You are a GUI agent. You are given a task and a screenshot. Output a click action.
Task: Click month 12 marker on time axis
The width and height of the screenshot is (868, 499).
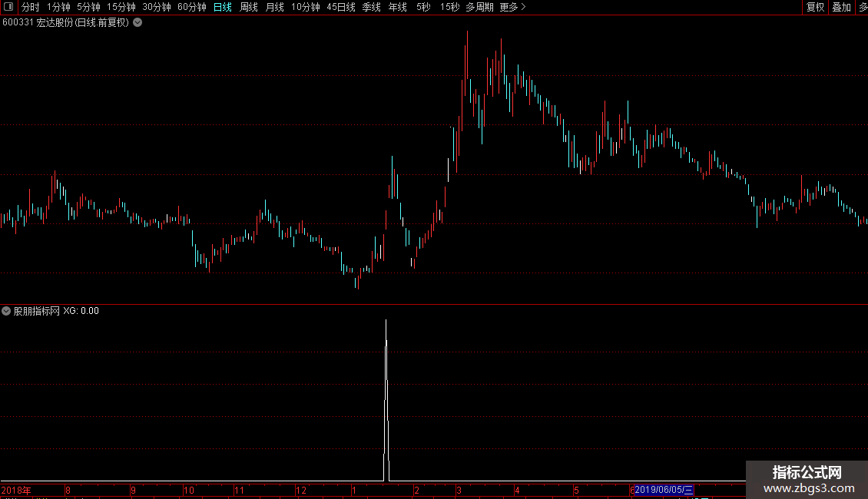click(x=300, y=490)
